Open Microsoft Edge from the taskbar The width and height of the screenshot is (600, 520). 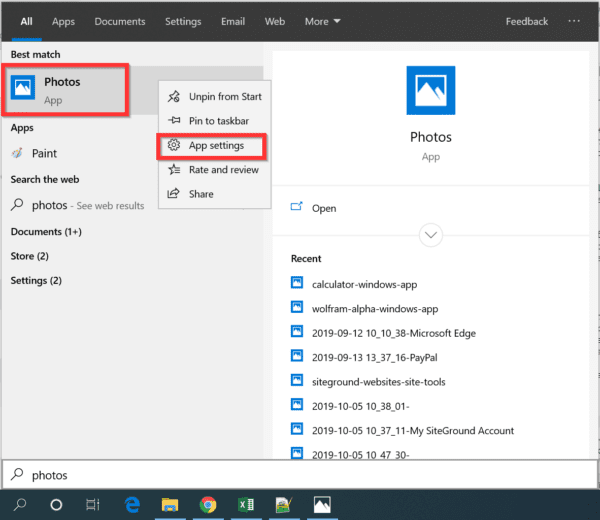(132, 504)
